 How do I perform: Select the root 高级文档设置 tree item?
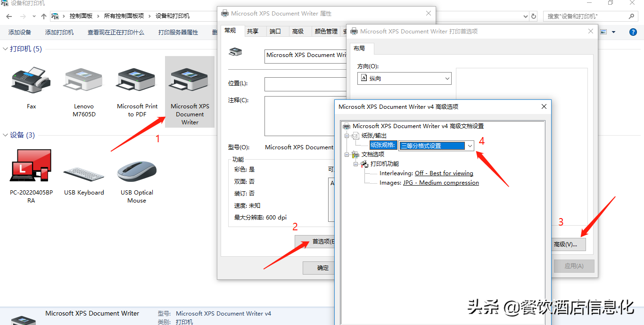pos(418,126)
